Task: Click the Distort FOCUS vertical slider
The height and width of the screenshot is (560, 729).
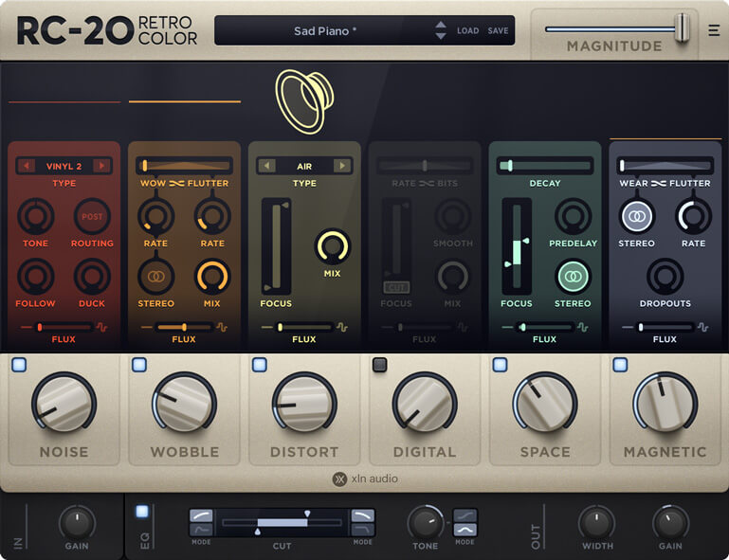Action: click(277, 246)
